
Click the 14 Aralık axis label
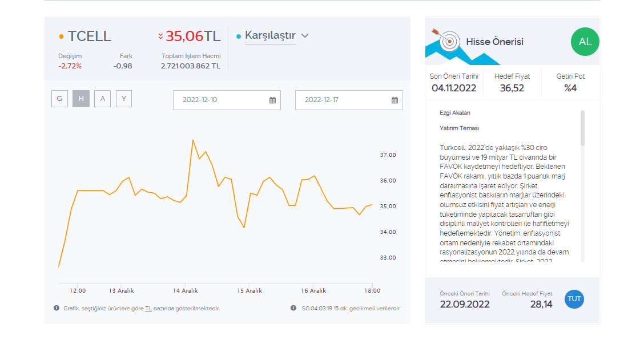(185, 291)
